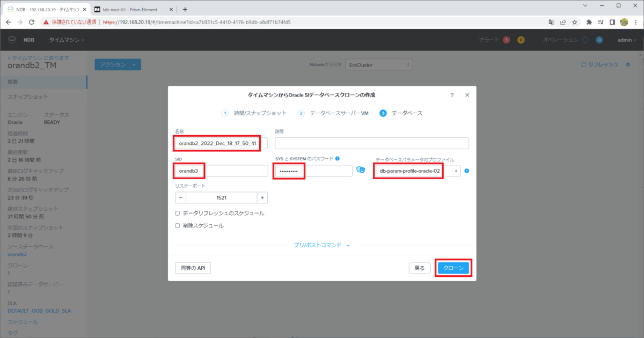
Task: Click the translate page icon
Action: [551, 22]
